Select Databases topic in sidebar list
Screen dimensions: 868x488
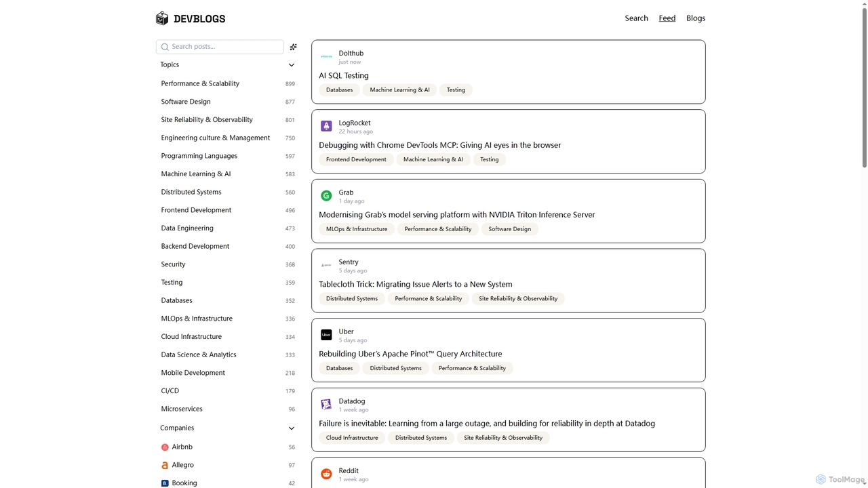(x=228, y=300)
